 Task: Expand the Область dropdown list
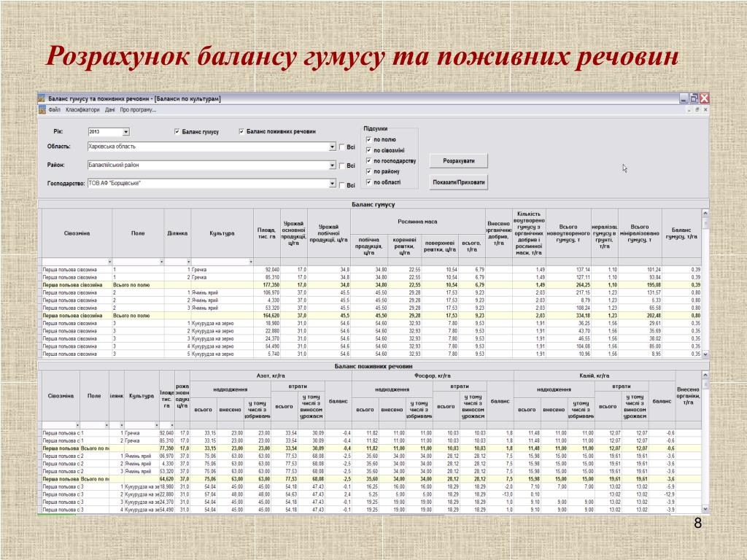[332, 147]
